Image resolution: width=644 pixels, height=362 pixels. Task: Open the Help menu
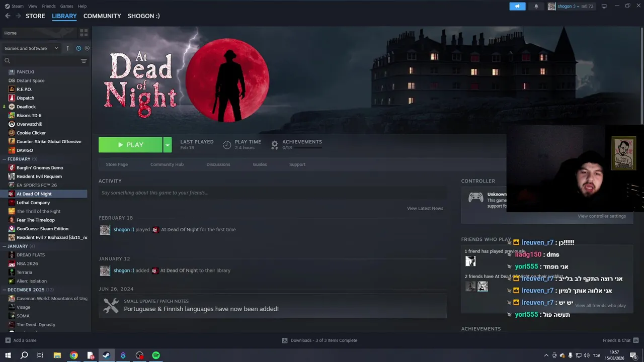pos(83,6)
